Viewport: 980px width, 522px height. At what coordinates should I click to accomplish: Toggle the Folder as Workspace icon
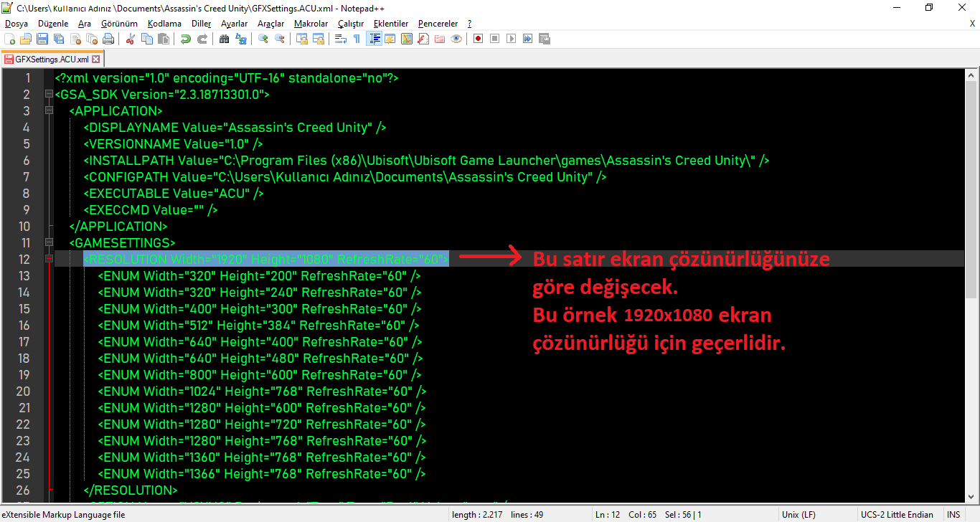[x=439, y=39]
